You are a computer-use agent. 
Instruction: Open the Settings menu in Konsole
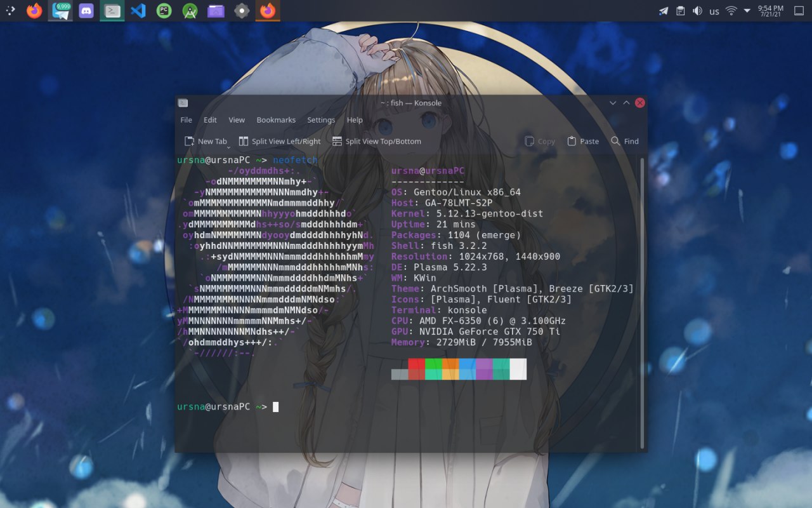[321, 120]
